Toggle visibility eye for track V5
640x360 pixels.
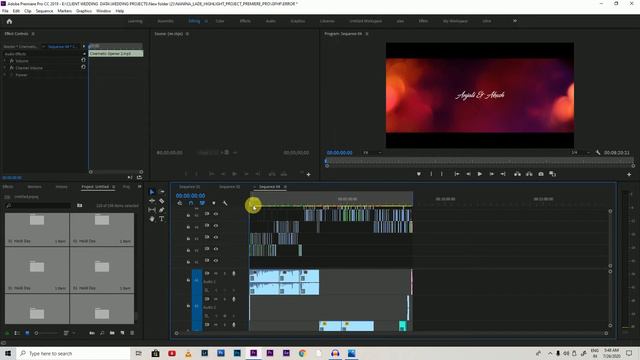pos(216,214)
